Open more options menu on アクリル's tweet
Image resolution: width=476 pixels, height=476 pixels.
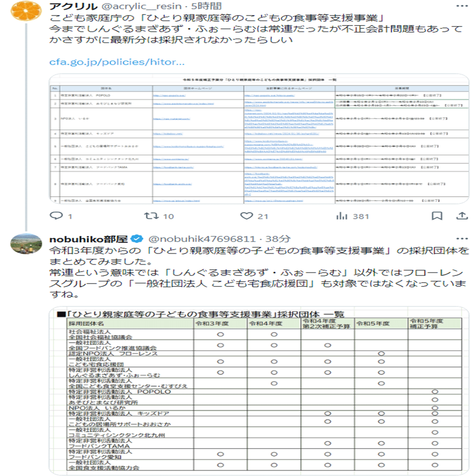[462, 6]
